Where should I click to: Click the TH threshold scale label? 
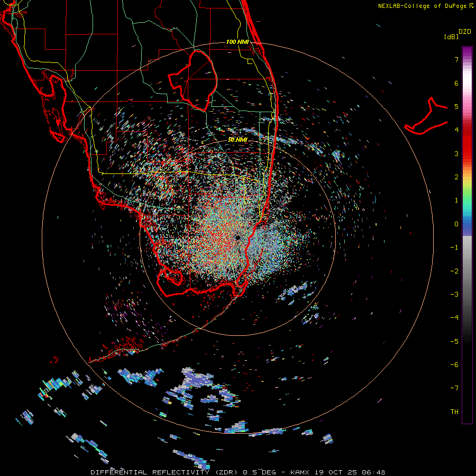pyautogui.click(x=454, y=412)
